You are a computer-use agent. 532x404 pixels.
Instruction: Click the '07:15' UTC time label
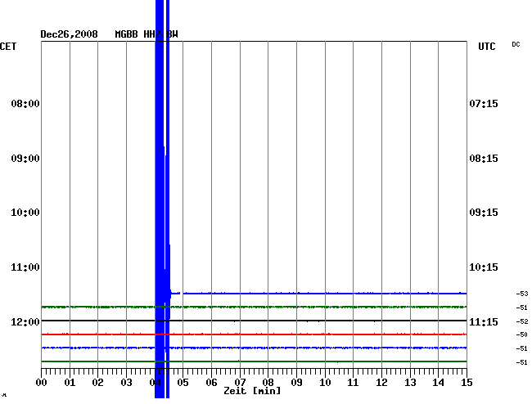484,103
